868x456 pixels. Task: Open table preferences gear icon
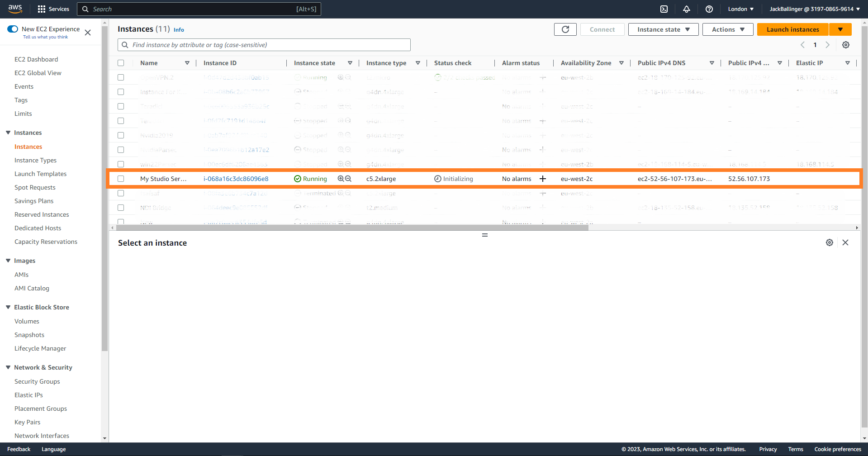tap(846, 45)
